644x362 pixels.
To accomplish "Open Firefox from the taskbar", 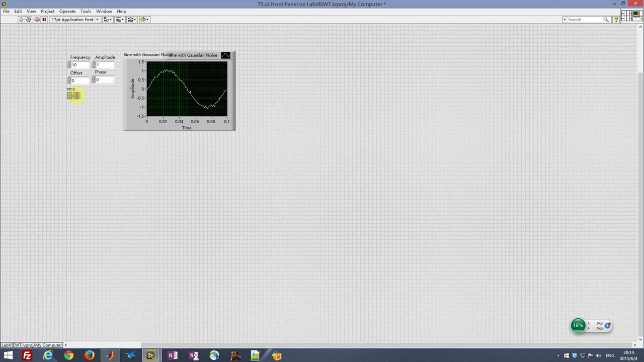I will 89,356.
